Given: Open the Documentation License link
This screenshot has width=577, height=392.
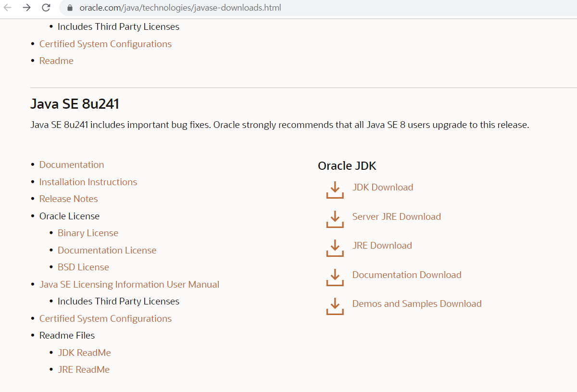Looking at the screenshot, I should click(107, 250).
